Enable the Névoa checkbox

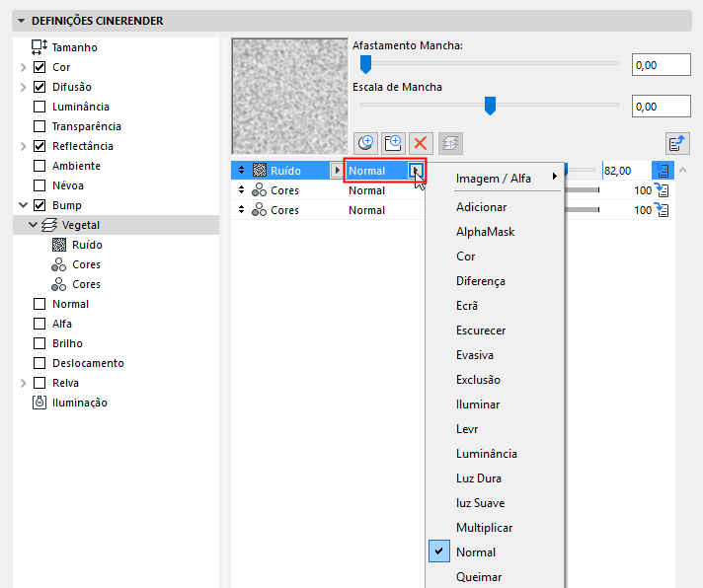39,184
